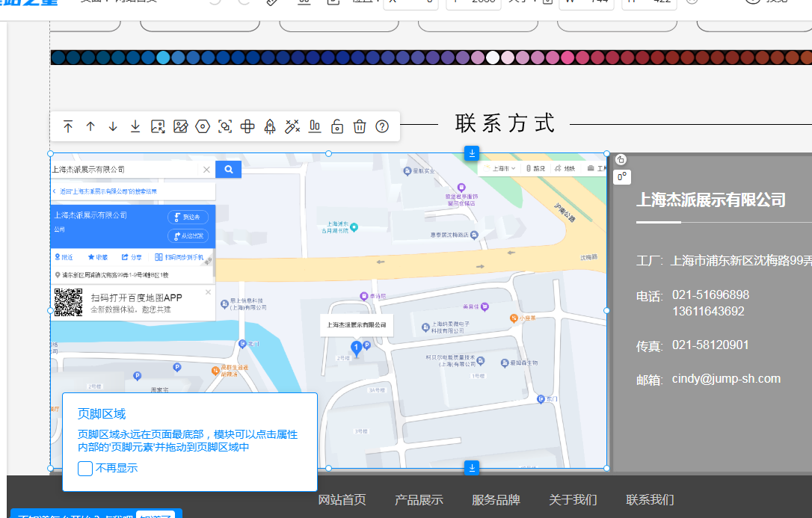
Task: Delete module with the trash icon
Action: coord(360,127)
